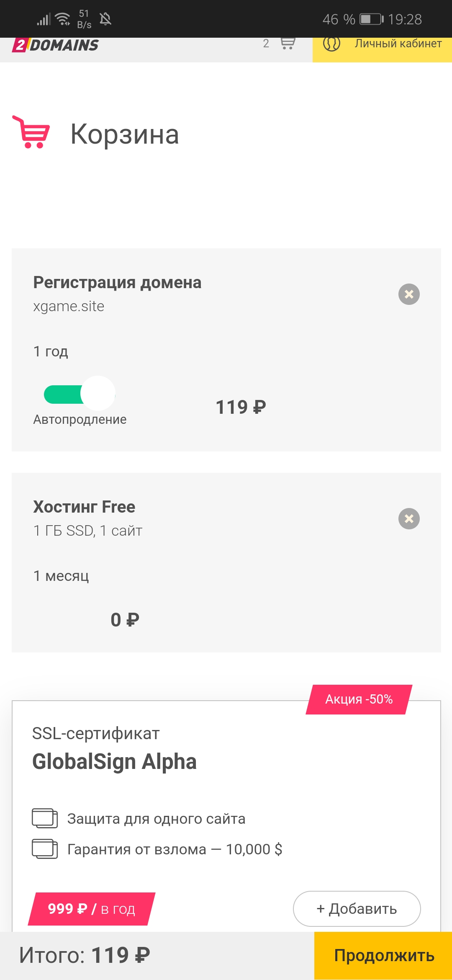Tap the cart item count 2
The image size is (452, 980).
click(x=266, y=44)
